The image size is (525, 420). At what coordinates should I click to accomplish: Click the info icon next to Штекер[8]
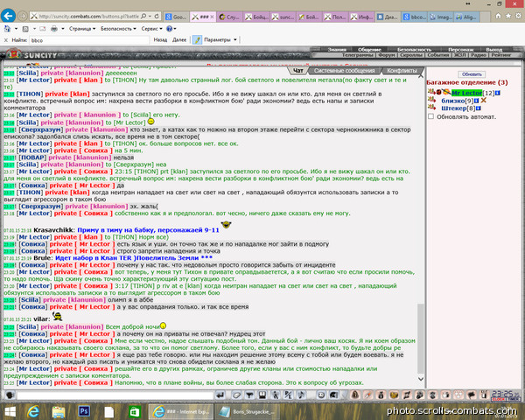479,108
